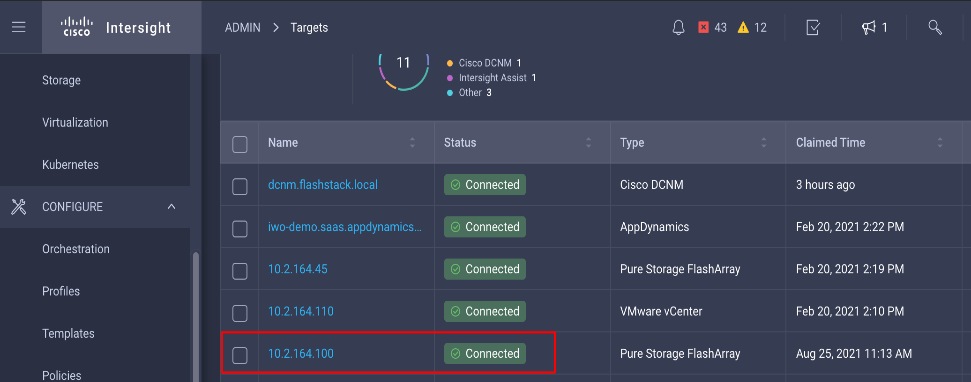Open Orchestration in the sidebar
The width and height of the screenshot is (971, 382).
(76, 249)
